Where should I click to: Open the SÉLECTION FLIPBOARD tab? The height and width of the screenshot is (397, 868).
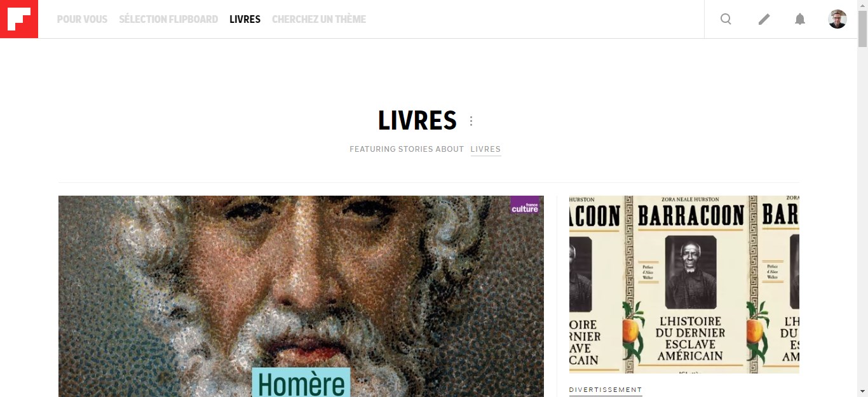pos(168,19)
